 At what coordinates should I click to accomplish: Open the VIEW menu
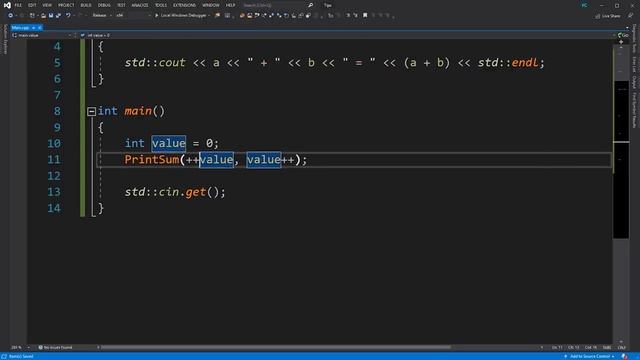pyautogui.click(x=47, y=5)
